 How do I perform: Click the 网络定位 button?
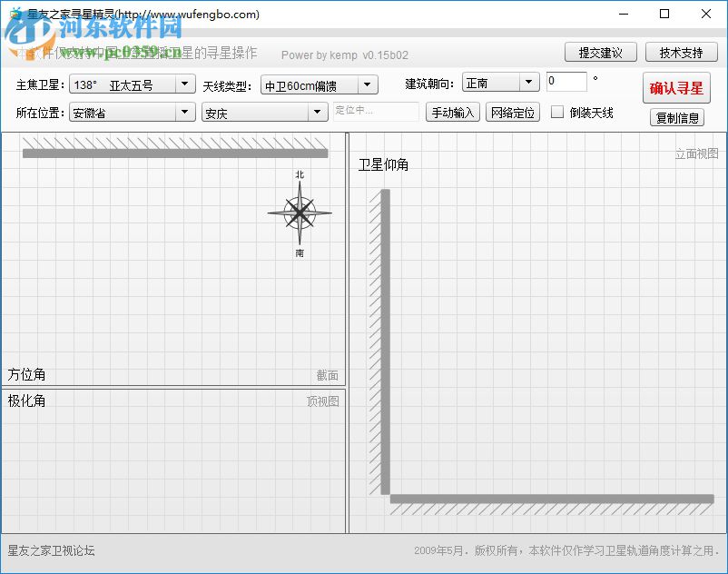click(x=511, y=113)
